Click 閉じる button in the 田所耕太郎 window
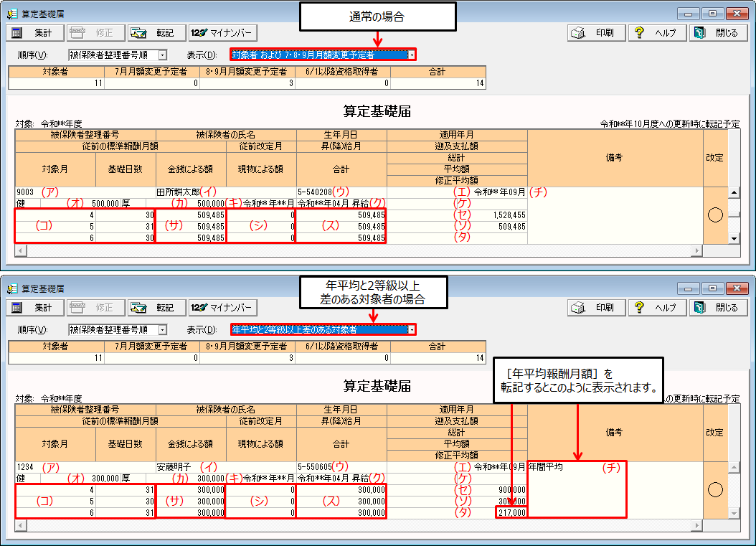The height and width of the screenshot is (546, 756). (x=717, y=33)
